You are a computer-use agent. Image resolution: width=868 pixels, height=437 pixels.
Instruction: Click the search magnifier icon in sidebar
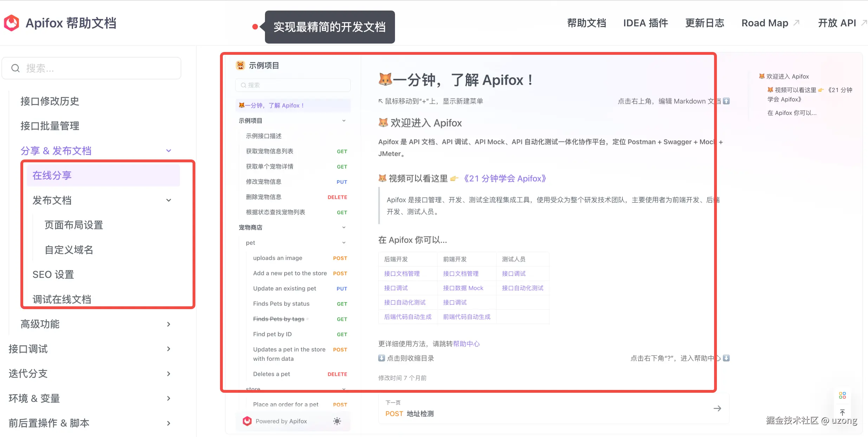15,68
